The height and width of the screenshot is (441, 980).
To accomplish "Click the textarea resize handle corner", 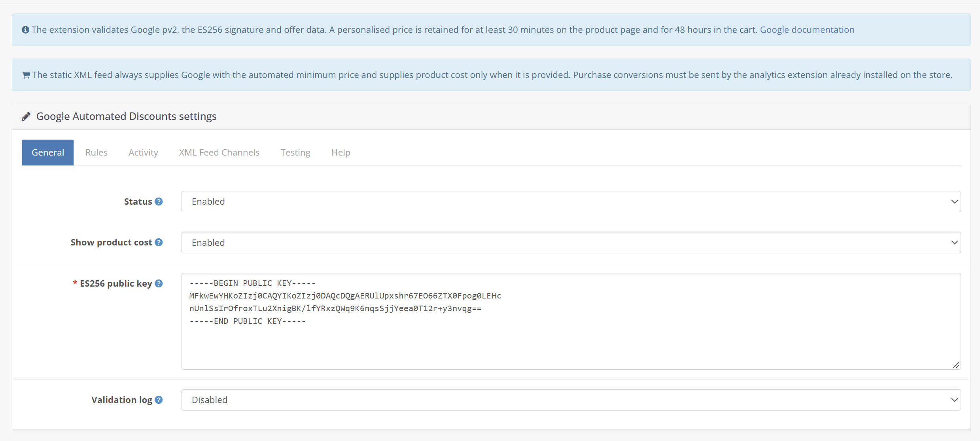I will (956, 365).
